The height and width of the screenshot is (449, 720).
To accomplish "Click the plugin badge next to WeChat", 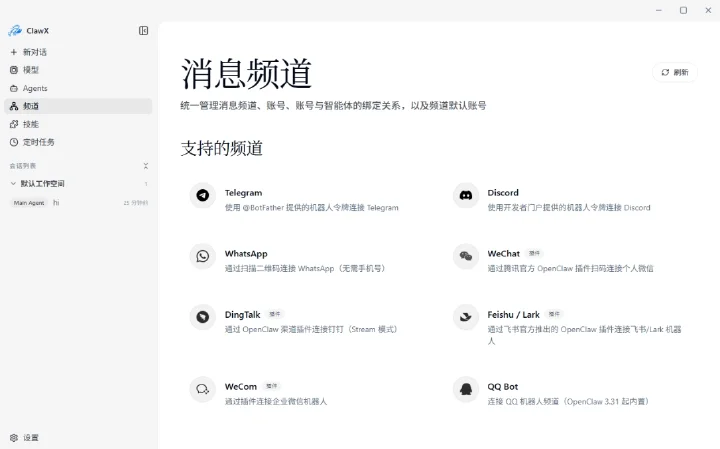I will pos(534,253).
